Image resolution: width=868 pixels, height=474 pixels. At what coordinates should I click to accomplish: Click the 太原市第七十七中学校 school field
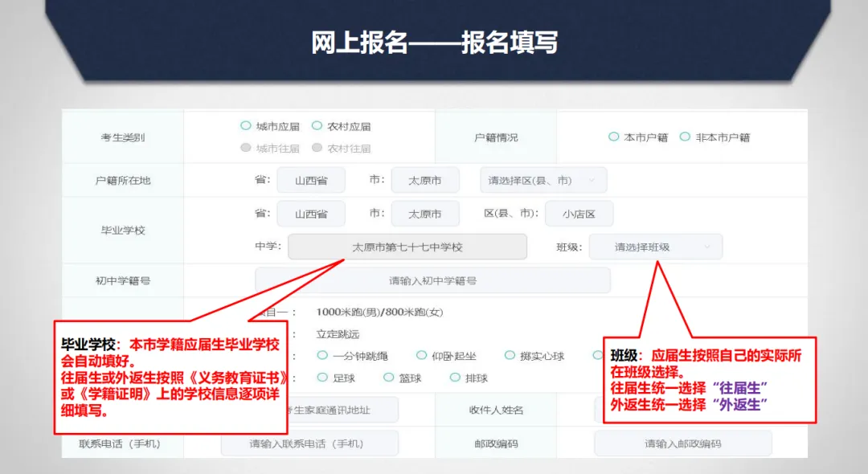406,247
